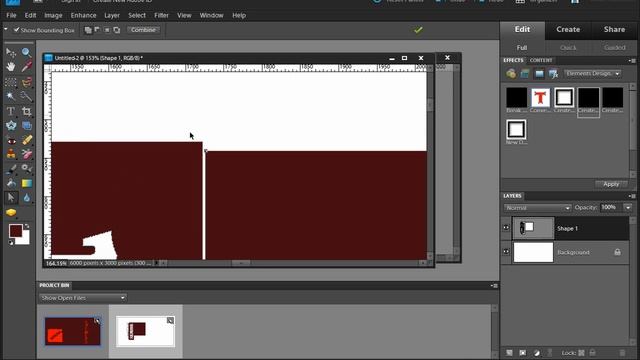The height and width of the screenshot is (360, 640).
Task: Toggle Show Bounding Box checkbox
Action: click(16, 30)
